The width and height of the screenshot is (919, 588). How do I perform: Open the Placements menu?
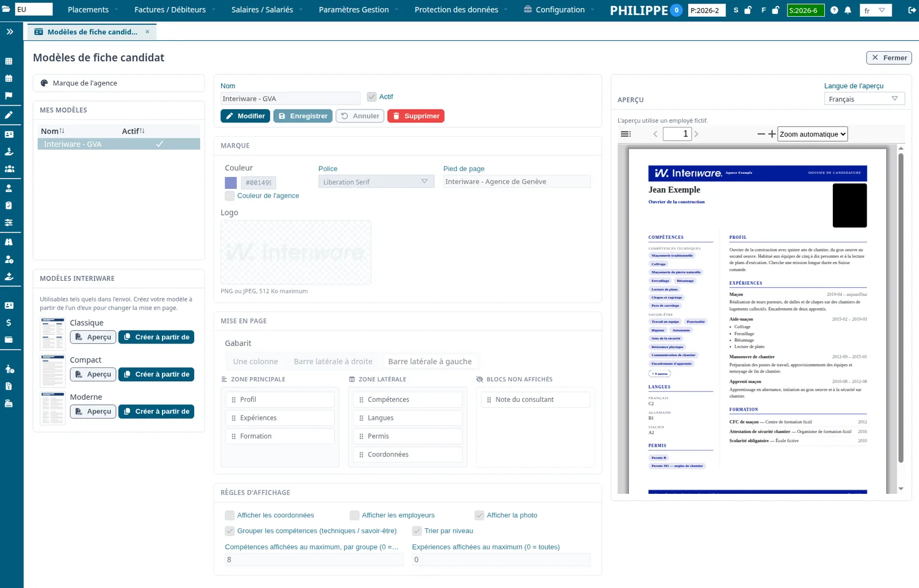pyautogui.click(x=92, y=10)
